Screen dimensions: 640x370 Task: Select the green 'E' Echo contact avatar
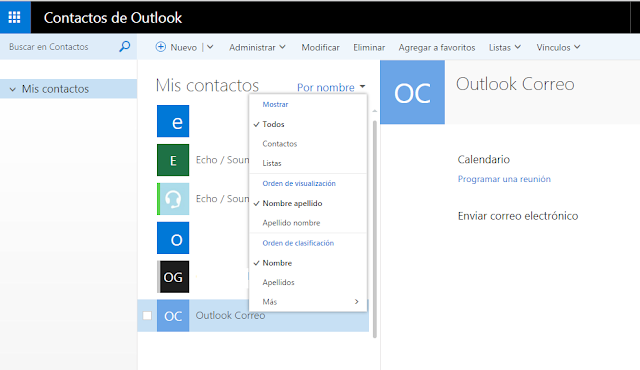[x=173, y=160]
